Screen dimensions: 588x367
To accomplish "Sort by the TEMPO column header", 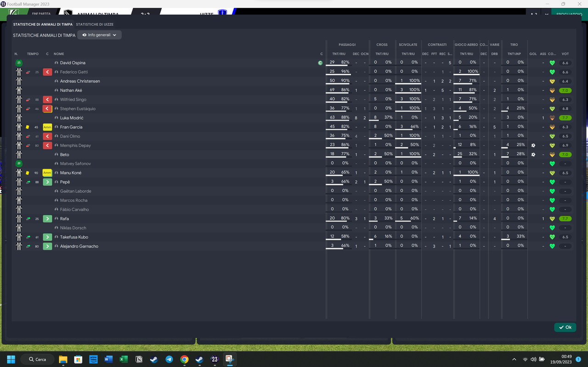I will [x=33, y=54].
